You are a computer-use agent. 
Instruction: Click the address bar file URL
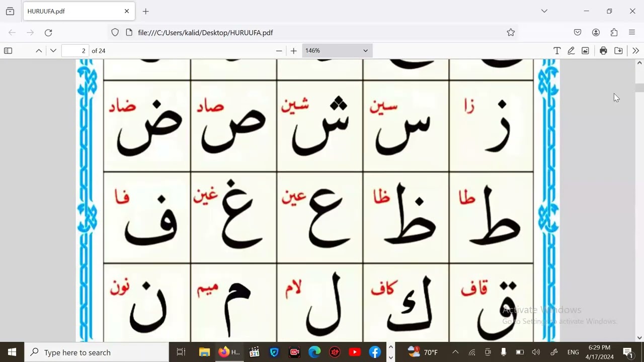[x=205, y=33]
